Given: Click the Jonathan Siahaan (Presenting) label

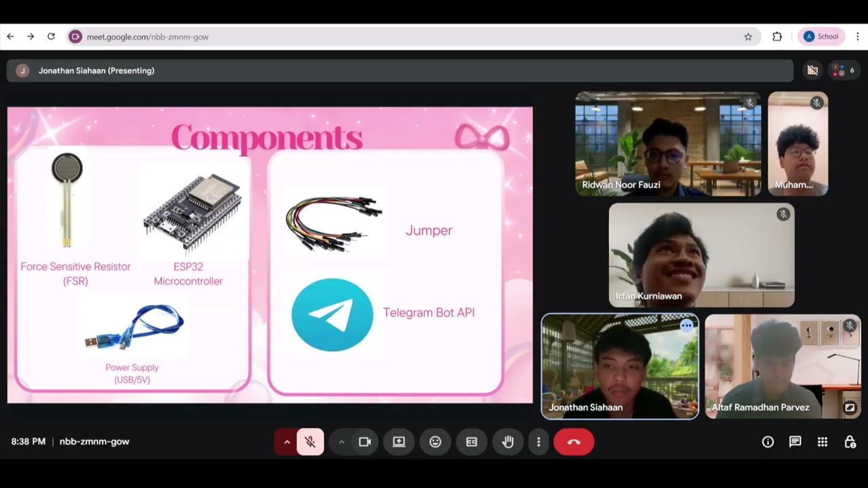Looking at the screenshot, I should (96, 70).
